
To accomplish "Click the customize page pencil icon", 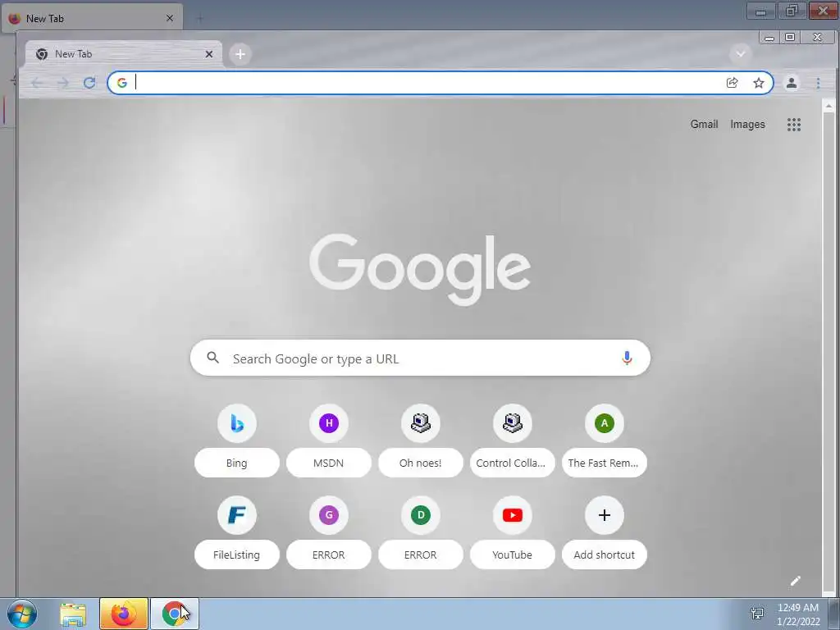I will coord(796,582).
